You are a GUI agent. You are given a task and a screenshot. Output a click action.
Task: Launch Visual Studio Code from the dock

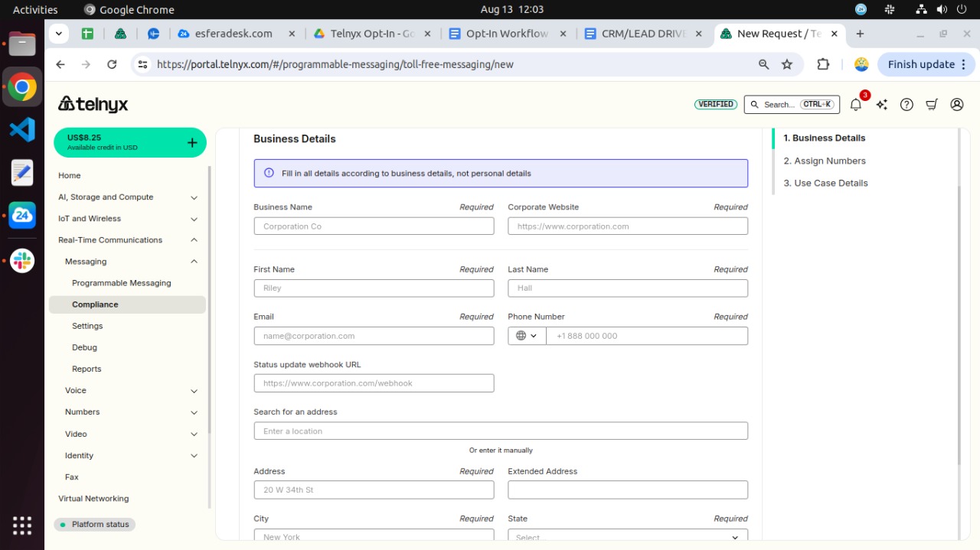pyautogui.click(x=22, y=129)
